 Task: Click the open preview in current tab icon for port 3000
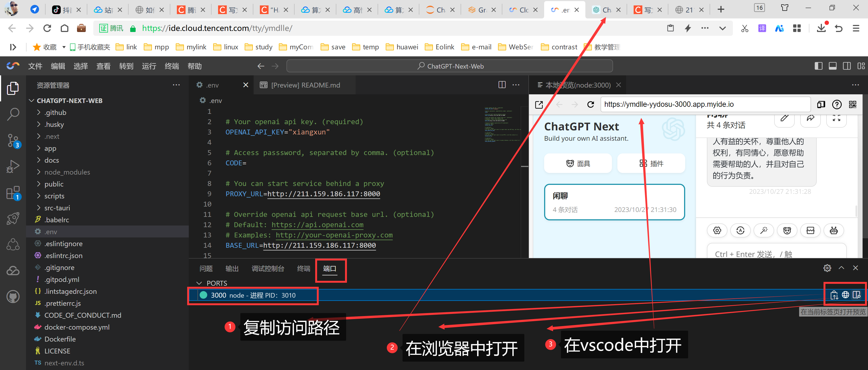(857, 295)
